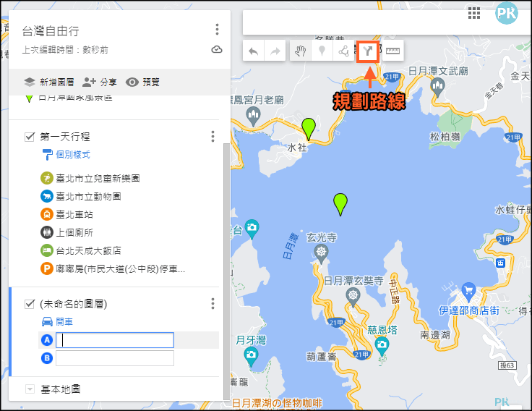The image size is (532, 411).
Task: Click the 日月潭文武廟 temple marker
Action: coord(437,88)
